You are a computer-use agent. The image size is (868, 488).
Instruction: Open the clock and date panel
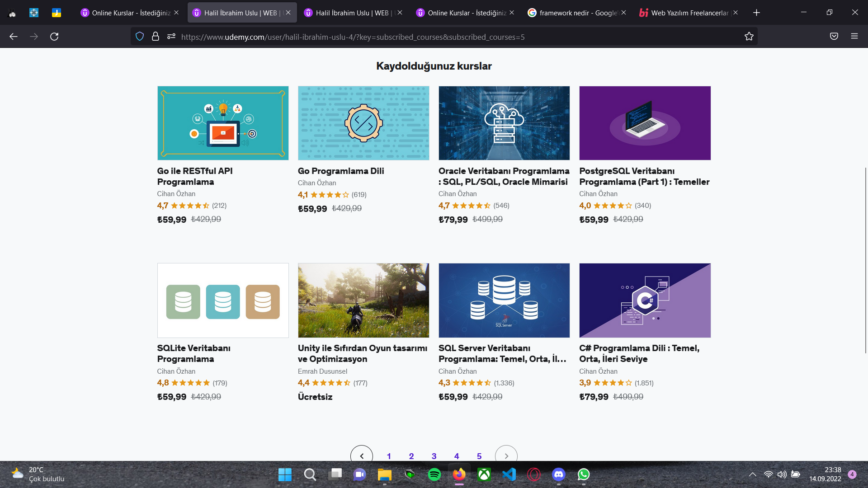(x=825, y=474)
